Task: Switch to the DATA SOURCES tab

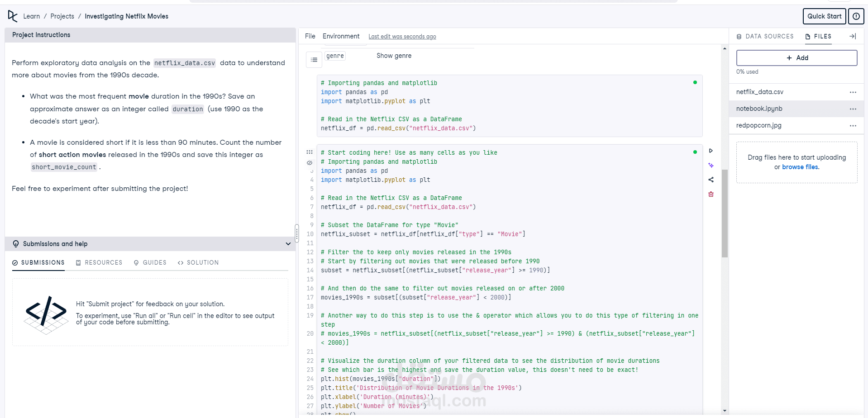Action: click(765, 36)
